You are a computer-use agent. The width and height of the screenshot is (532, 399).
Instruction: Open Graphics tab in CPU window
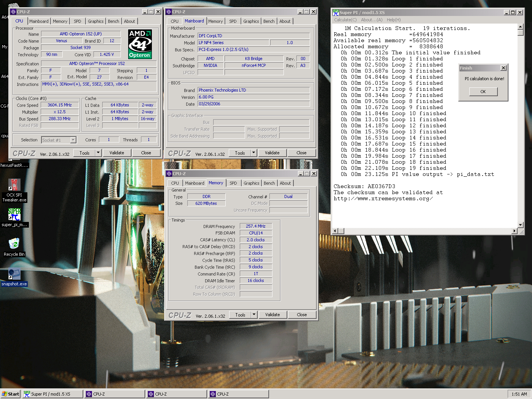pyautogui.click(x=95, y=21)
